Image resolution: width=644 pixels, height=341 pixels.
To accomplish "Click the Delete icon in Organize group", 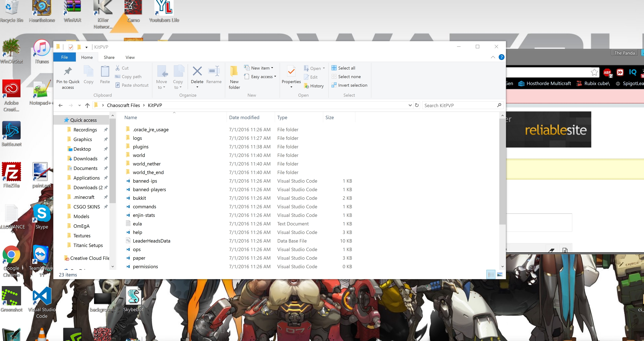I will [197, 72].
